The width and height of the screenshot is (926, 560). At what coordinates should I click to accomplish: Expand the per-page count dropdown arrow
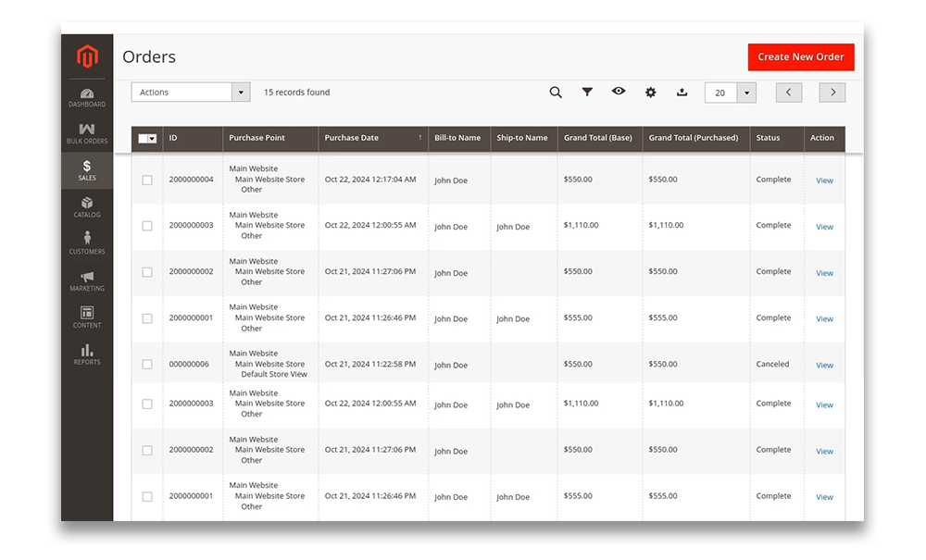[x=746, y=93]
